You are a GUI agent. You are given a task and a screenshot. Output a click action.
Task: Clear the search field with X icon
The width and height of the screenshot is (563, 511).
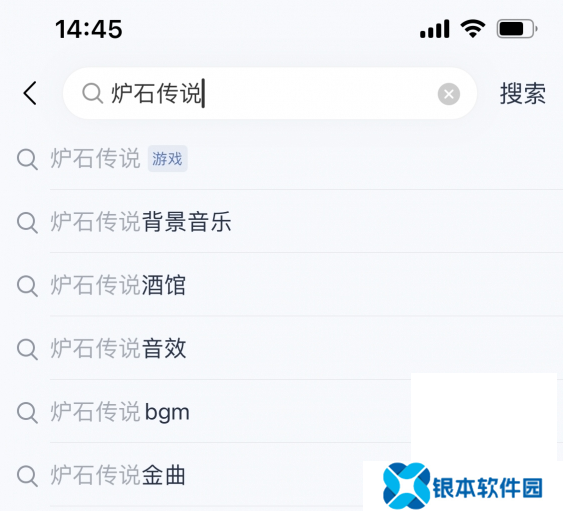448,94
